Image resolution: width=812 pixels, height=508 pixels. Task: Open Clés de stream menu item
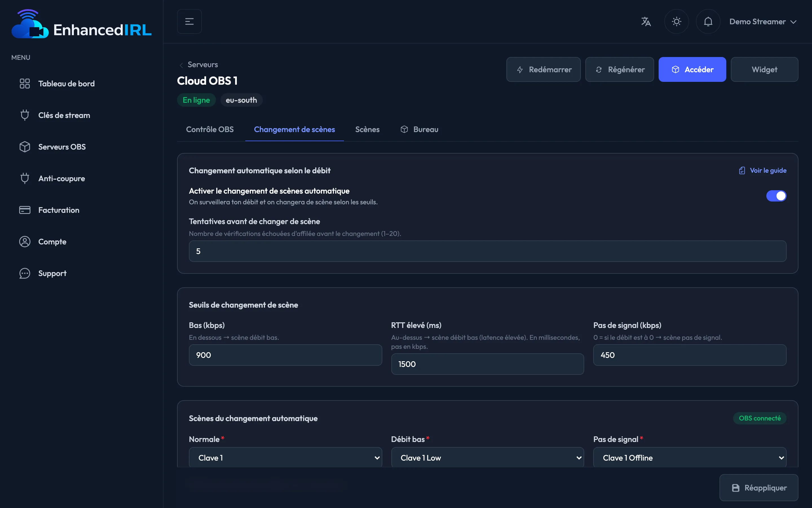point(81,115)
